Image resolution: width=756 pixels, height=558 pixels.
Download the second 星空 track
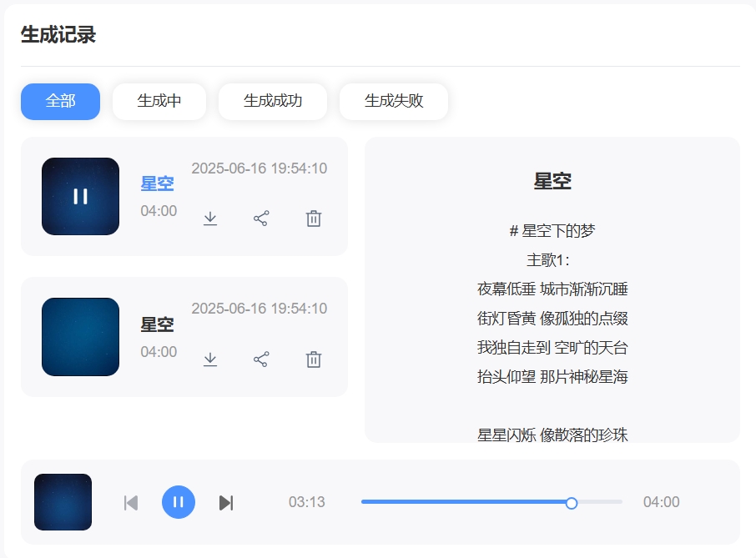coord(210,359)
